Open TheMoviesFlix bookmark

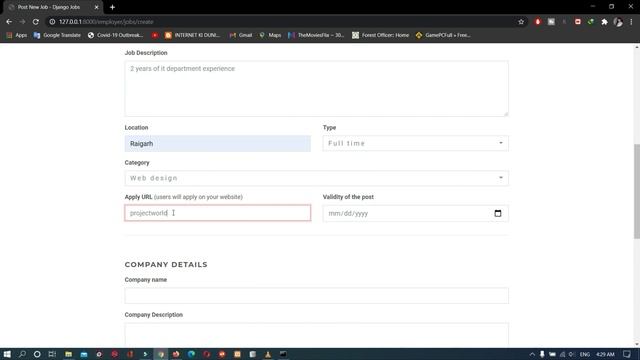coord(316,35)
